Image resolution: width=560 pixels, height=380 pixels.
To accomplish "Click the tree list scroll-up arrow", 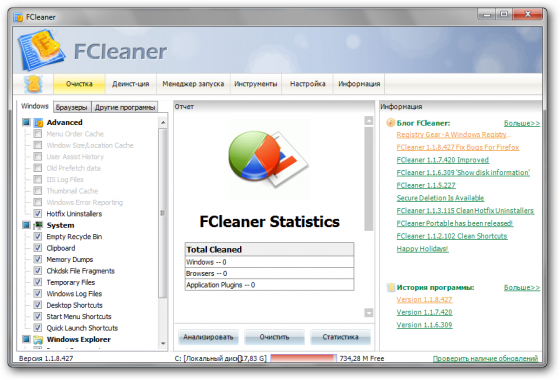I will pyautogui.click(x=163, y=122).
